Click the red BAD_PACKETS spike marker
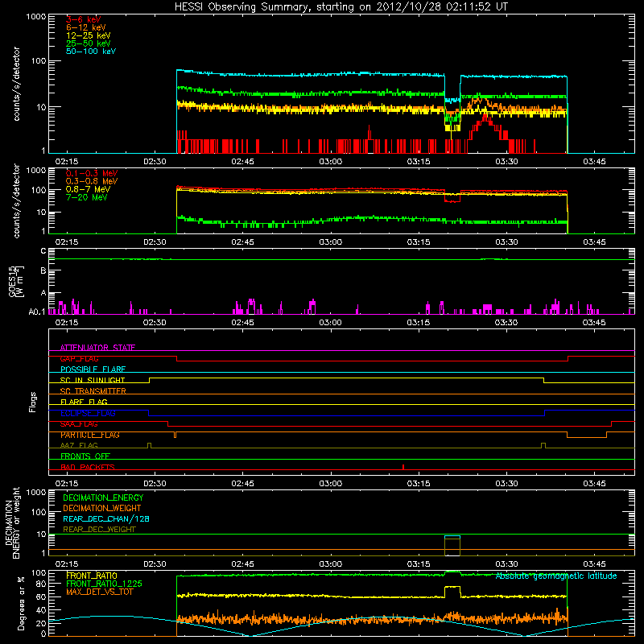The width and height of the screenshot is (644, 644). pyautogui.click(x=403, y=467)
